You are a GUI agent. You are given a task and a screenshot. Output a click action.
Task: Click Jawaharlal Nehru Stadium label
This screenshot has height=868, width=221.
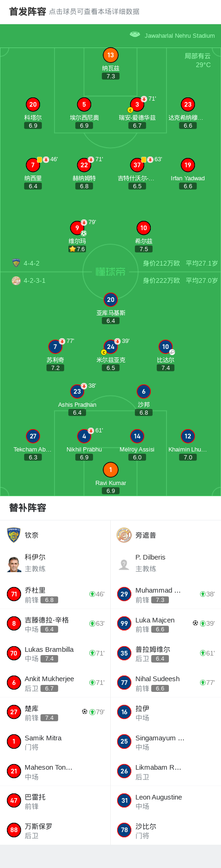coord(180,35)
